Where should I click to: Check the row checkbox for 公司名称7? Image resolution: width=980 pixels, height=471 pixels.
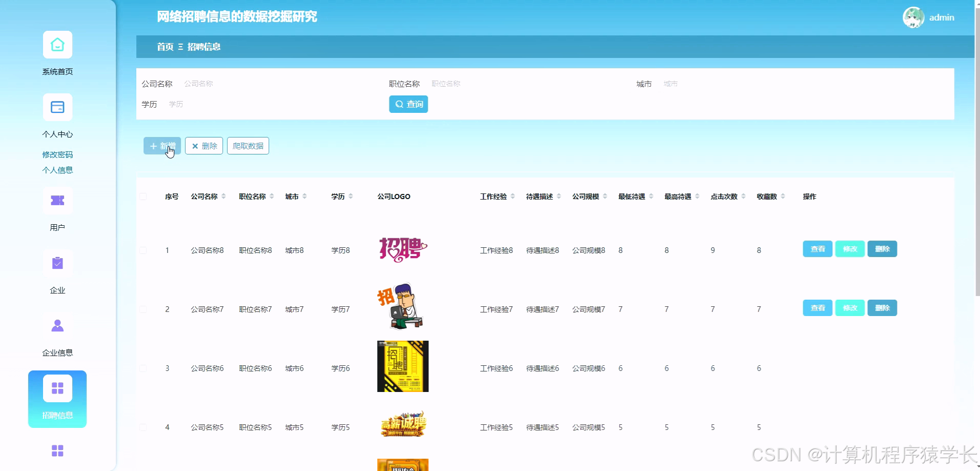144,309
